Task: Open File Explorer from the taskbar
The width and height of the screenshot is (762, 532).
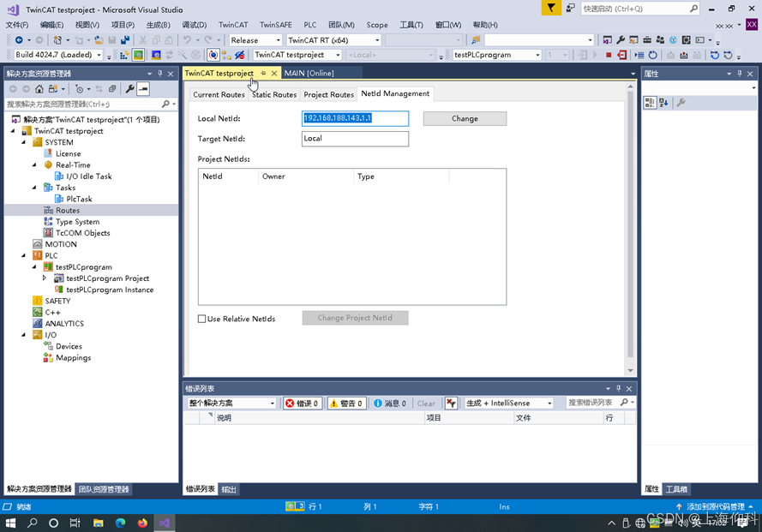Action: pos(99,523)
